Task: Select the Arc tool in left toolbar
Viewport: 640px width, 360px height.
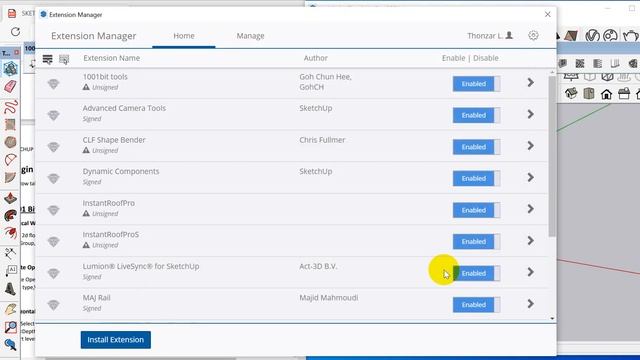Action: tap(10, 160)
